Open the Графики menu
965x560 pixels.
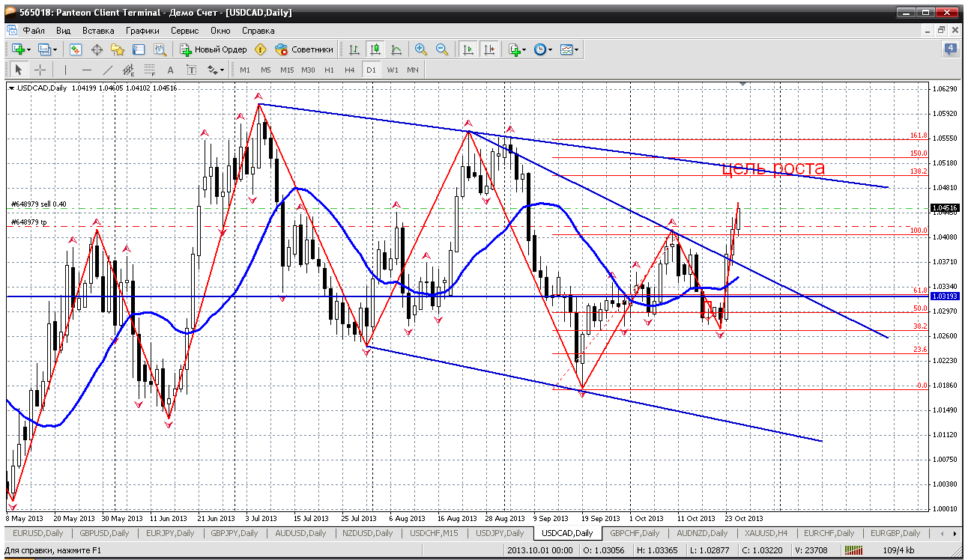[x=142, y=31]
